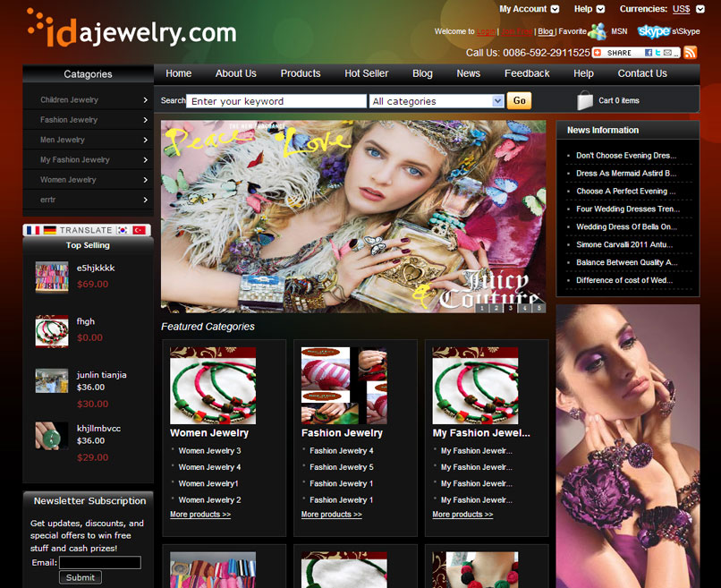
Task: Select the Women Jewelry 3 subcategory
Action: pyautogui.click(x=209, y=451)
